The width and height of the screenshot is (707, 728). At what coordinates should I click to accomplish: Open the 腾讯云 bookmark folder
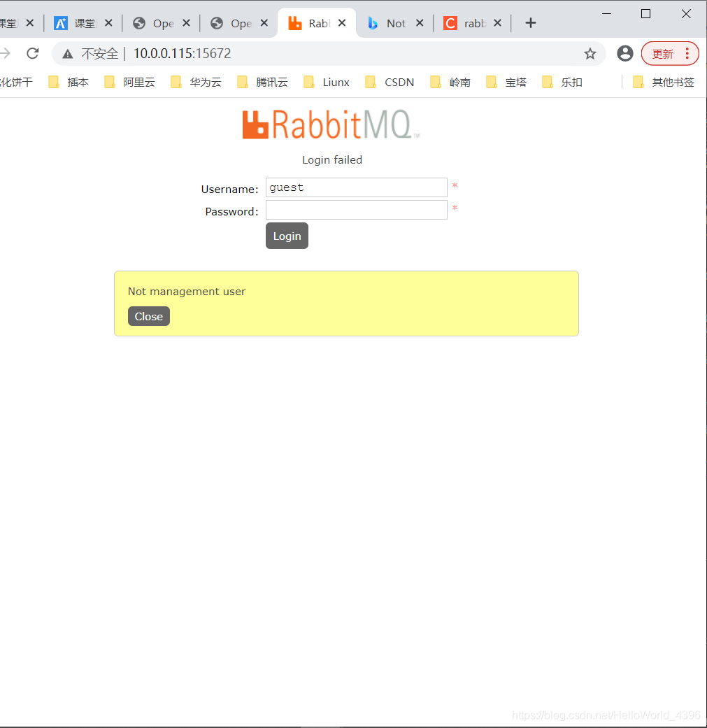click(x=263, y=83)
